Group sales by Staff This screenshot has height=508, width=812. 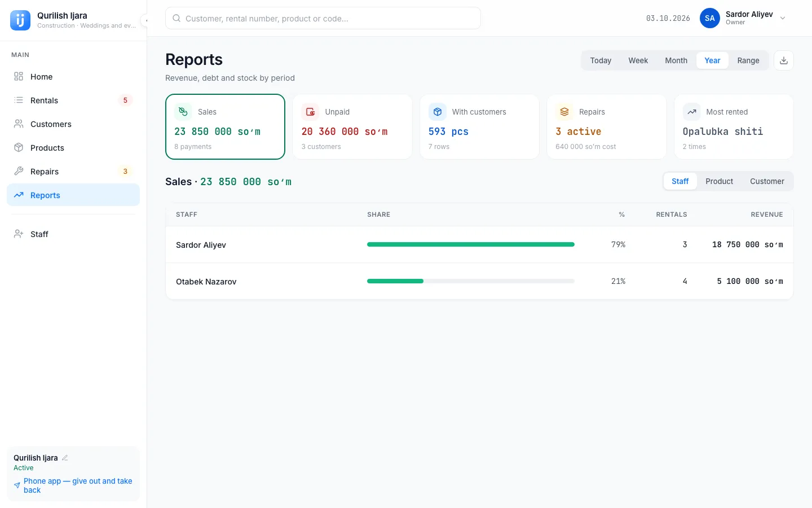coord(680,181)
